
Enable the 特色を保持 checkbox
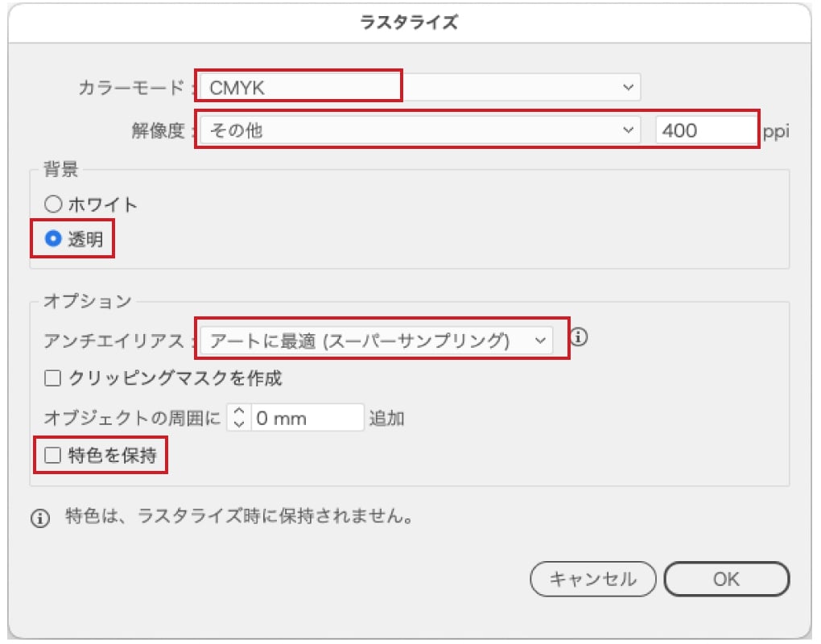[x=51, y=455]
